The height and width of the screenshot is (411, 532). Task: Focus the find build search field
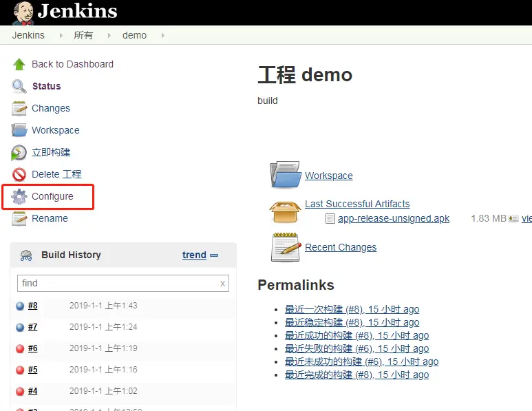coord(123,284)
